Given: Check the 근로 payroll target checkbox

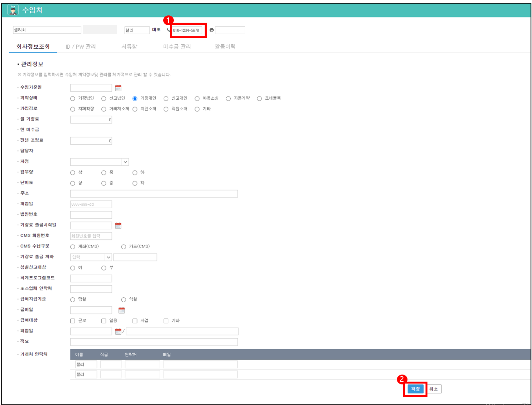Looking at the screenshot, I should 73,321.
